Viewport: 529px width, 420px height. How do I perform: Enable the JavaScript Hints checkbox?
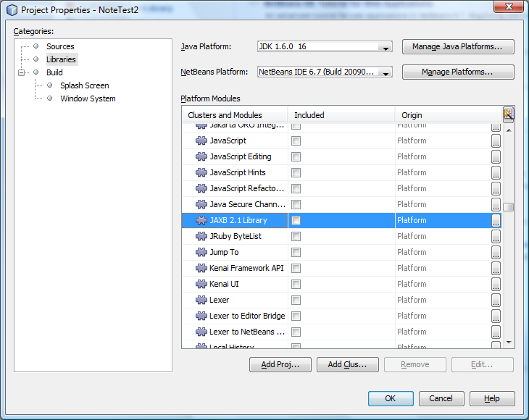point(296,172)
